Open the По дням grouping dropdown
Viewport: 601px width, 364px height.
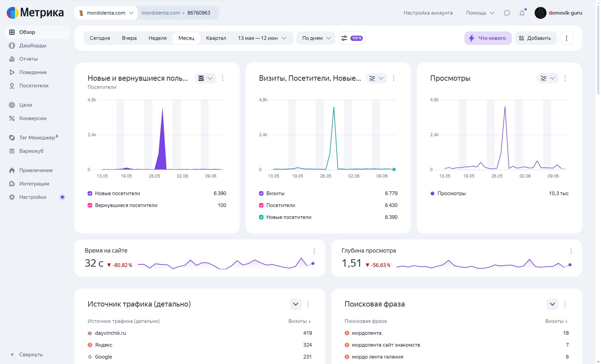pos(316,38)
